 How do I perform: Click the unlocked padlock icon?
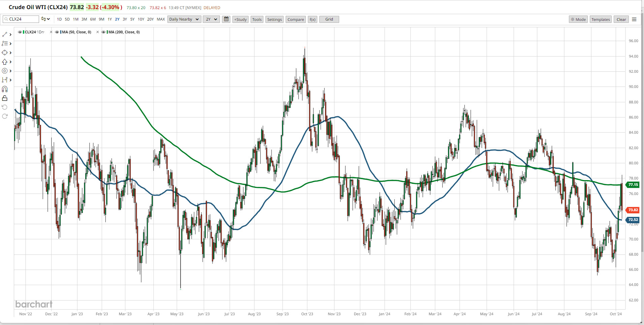(5, 98)
